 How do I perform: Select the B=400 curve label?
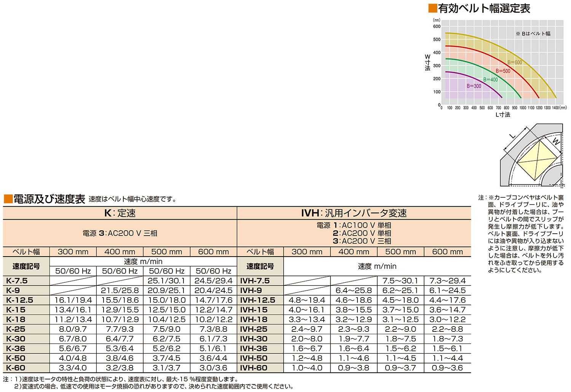[490, 80]
